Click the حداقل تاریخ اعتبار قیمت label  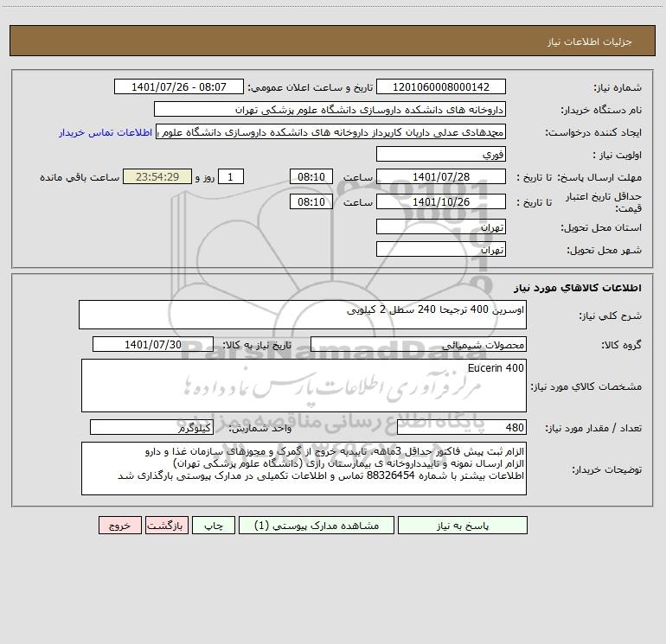604,202
